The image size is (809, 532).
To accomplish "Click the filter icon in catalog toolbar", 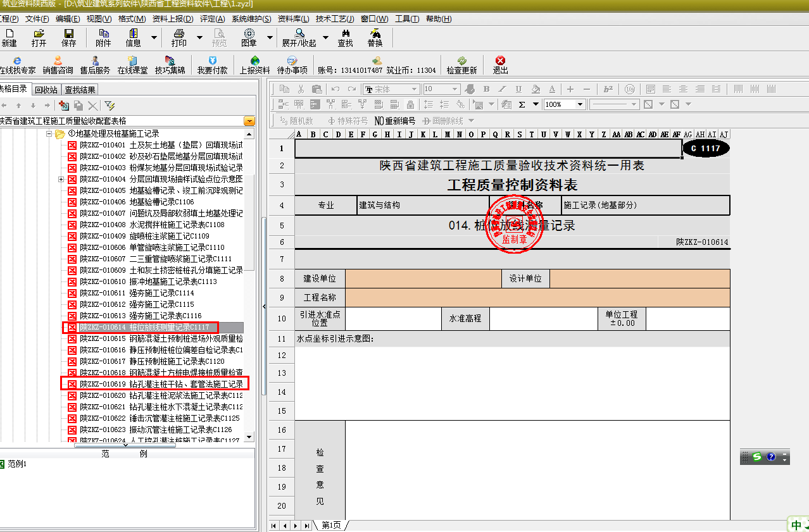I will 110,106.
